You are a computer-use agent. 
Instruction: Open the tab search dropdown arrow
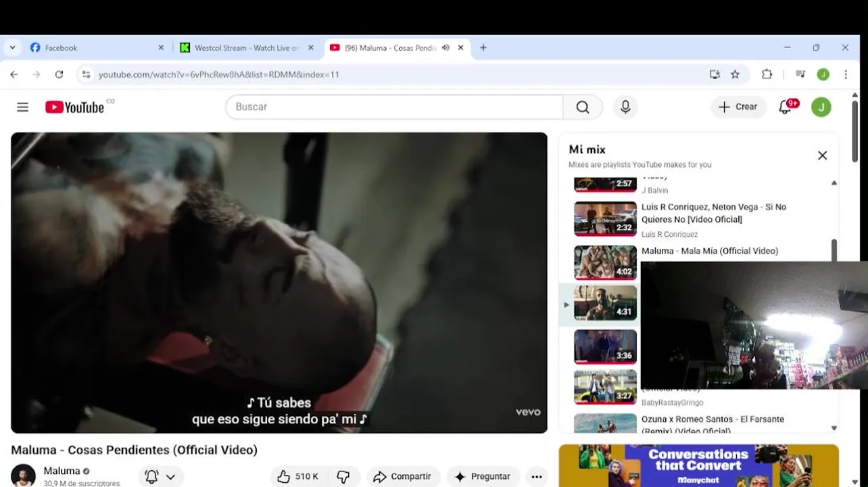(x=12, y=48)
